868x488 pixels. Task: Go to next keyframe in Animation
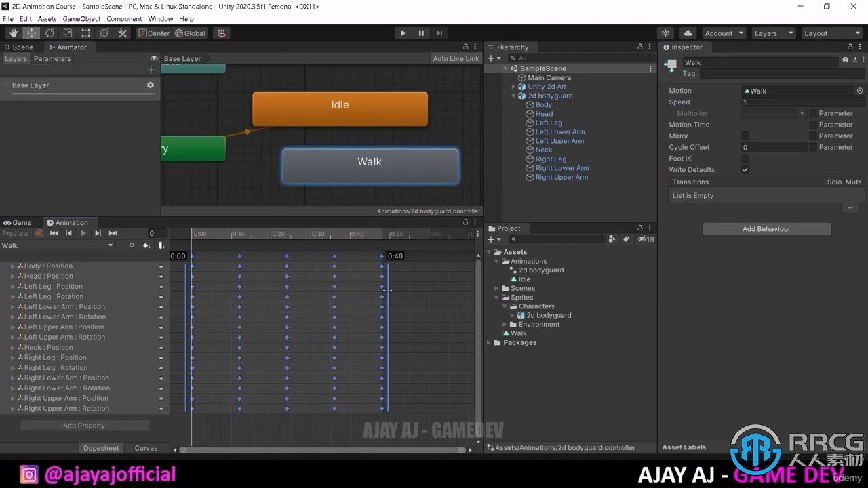point(98,233)
